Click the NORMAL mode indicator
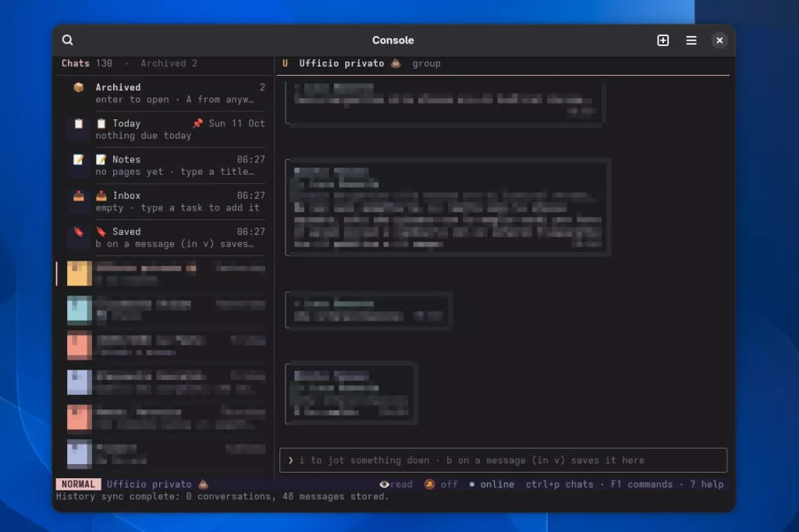The width and height of the screenshot is (799, 532). 79,484
